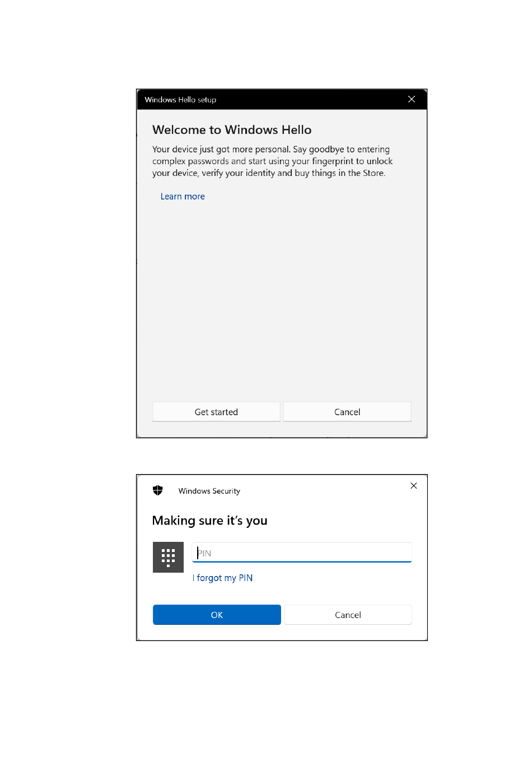Screen dimensions: 532x780
Task: Close the Windows Hello setup window
Action: pyautogui.click(x=412, y=99)
